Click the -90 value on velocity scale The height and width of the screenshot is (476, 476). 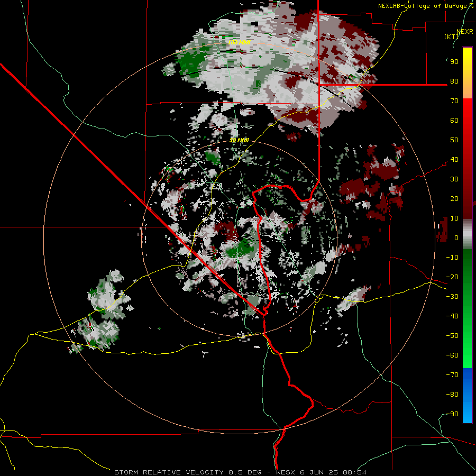[452, 414]
